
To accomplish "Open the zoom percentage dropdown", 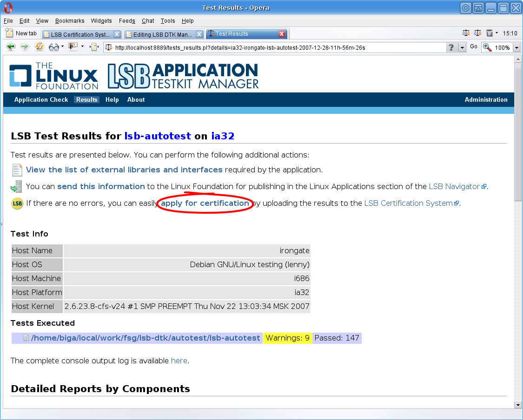I will coord(516,48).
